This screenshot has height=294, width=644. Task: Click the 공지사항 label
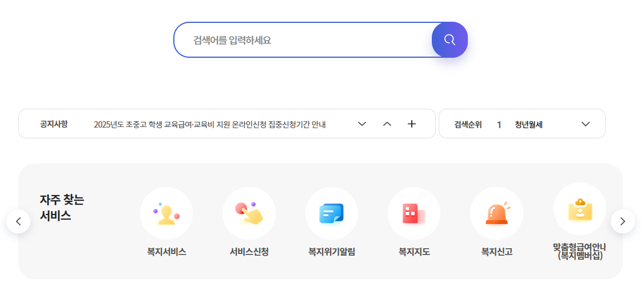coord(54,124)
